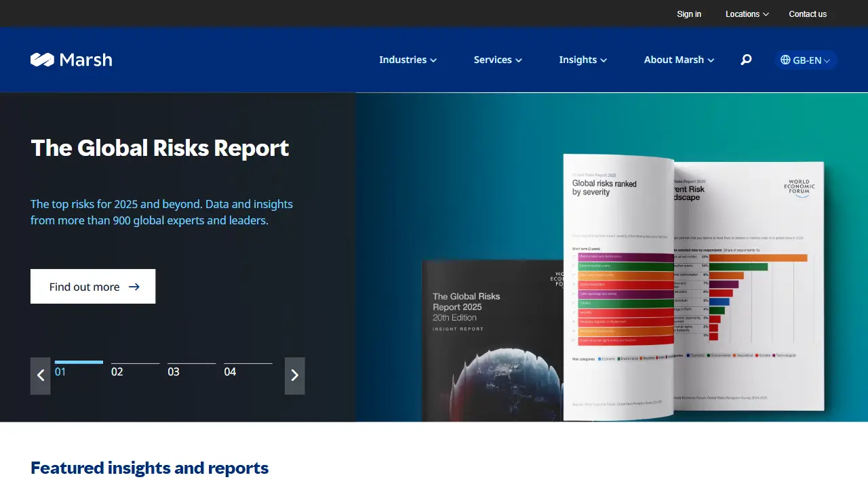This screenshot has height=488, width=868.
Task: Switch to carousel slide 04
Action: [248, 369]
